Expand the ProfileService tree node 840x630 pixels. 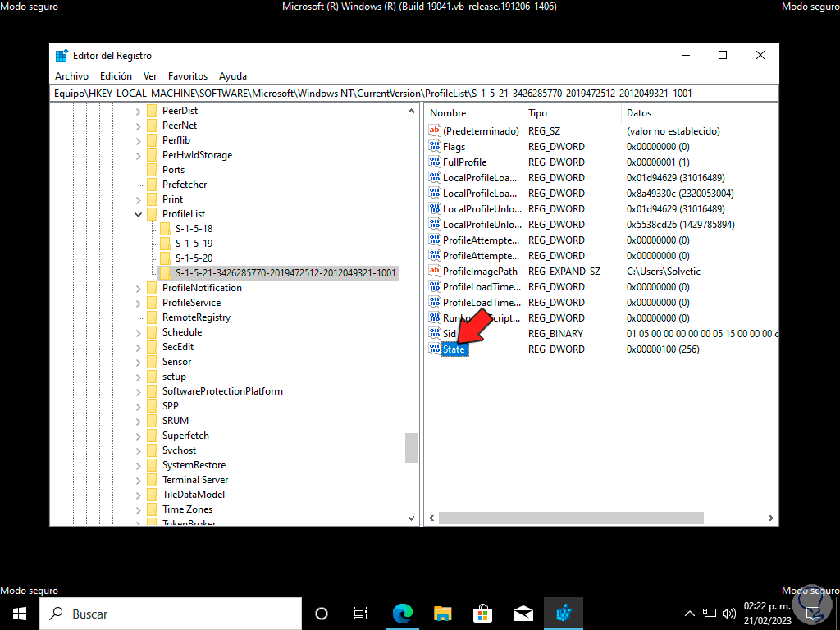(138, 303)
